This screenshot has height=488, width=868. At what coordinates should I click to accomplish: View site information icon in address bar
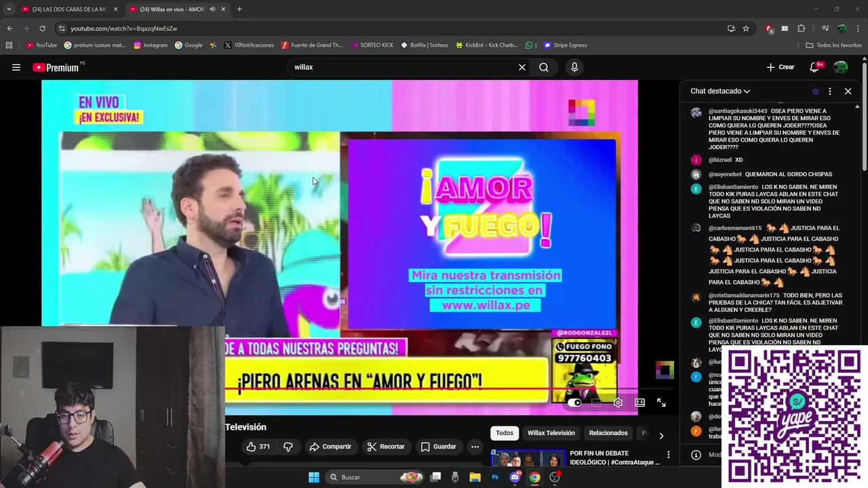(62, 28)
